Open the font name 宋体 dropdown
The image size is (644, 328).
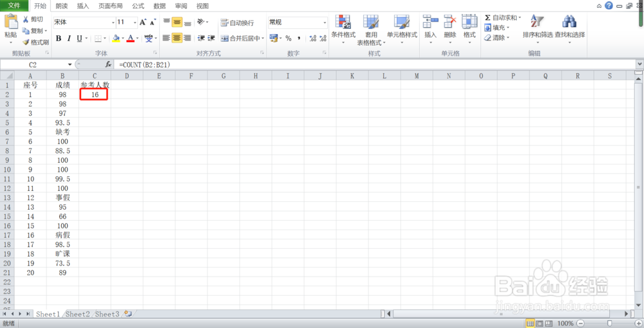(x=113, y=22)
